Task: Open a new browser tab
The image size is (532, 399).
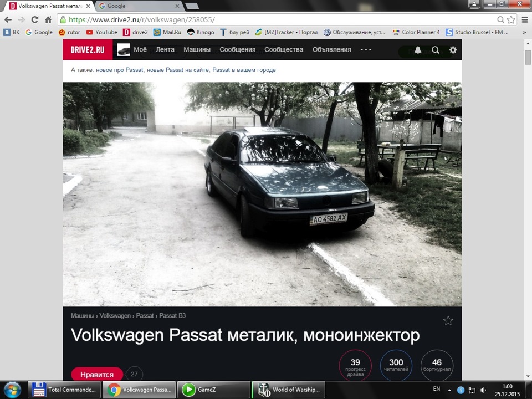Action: pos(192,6)
